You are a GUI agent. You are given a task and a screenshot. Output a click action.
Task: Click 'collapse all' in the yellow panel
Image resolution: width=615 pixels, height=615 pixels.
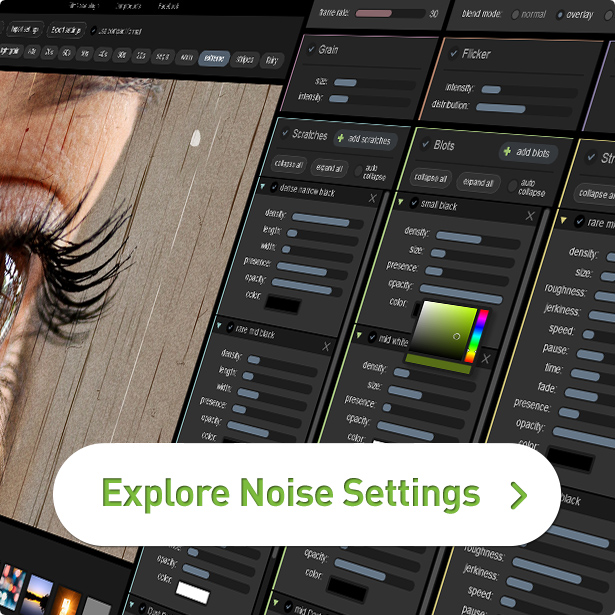pos(595,193)
